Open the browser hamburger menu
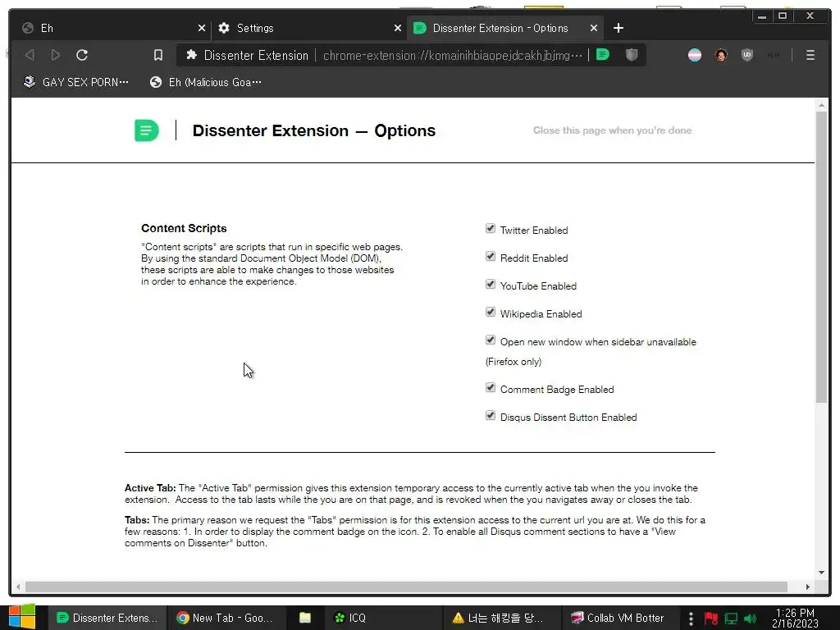 (810, 55)
